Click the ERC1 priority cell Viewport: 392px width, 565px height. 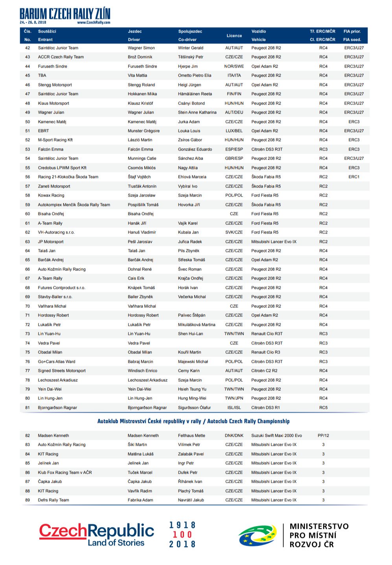tap(354, 177)
